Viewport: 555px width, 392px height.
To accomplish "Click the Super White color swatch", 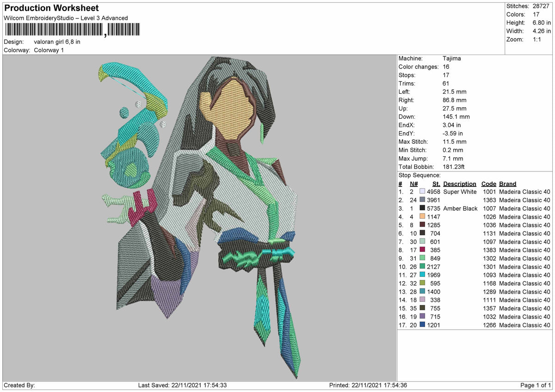I will point(422,191).
